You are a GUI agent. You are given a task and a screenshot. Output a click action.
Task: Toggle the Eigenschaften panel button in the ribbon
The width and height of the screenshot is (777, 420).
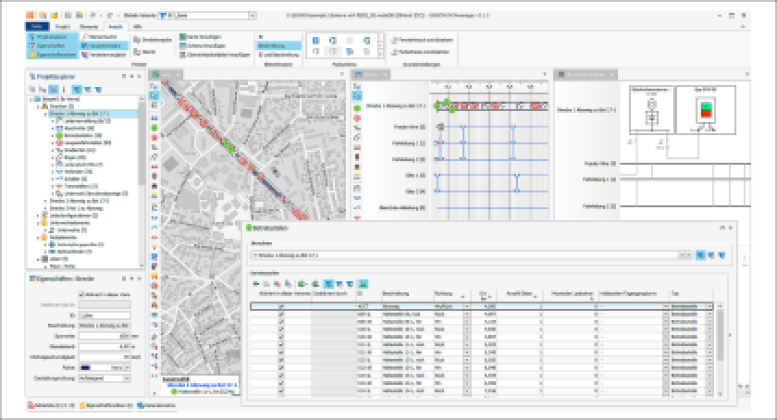(x=52, y=46)
